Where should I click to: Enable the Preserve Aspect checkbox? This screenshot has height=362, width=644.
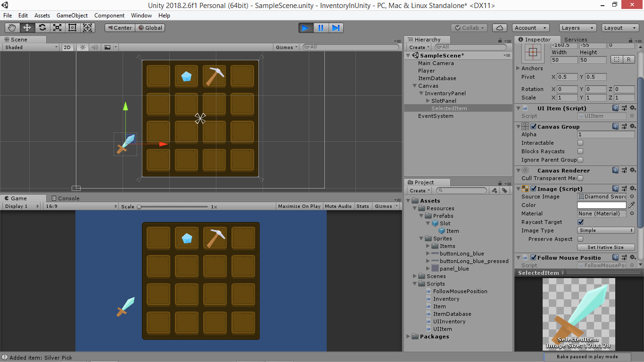click(580, 239)
